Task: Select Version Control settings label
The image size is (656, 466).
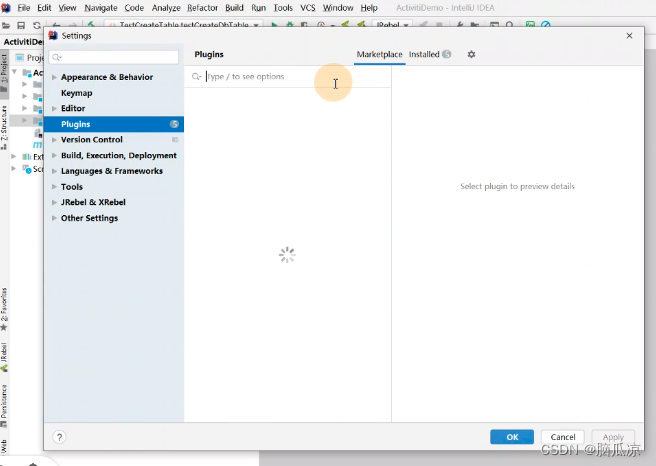Action: click(92, 140)
